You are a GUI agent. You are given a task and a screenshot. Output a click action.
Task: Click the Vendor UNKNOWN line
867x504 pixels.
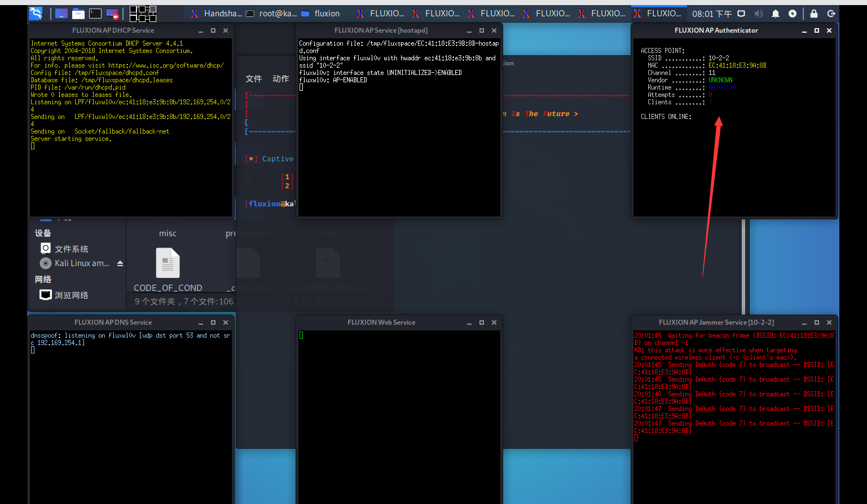pos(690,80)
